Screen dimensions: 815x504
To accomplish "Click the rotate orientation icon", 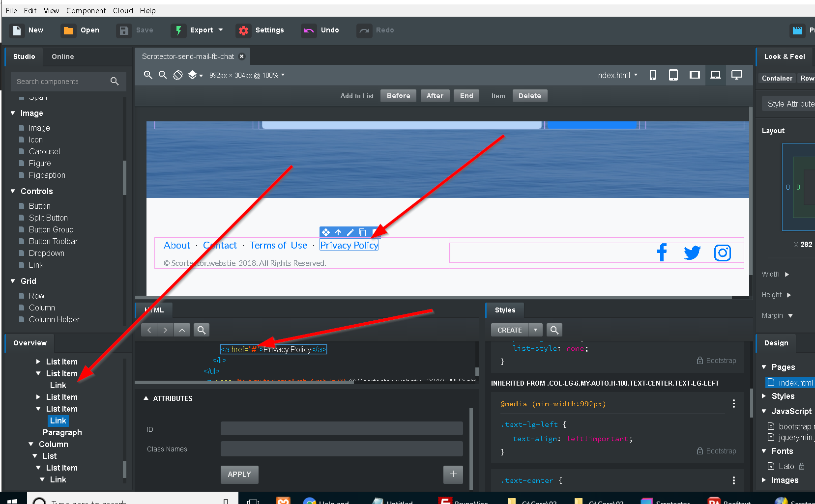I will (178, 75).
